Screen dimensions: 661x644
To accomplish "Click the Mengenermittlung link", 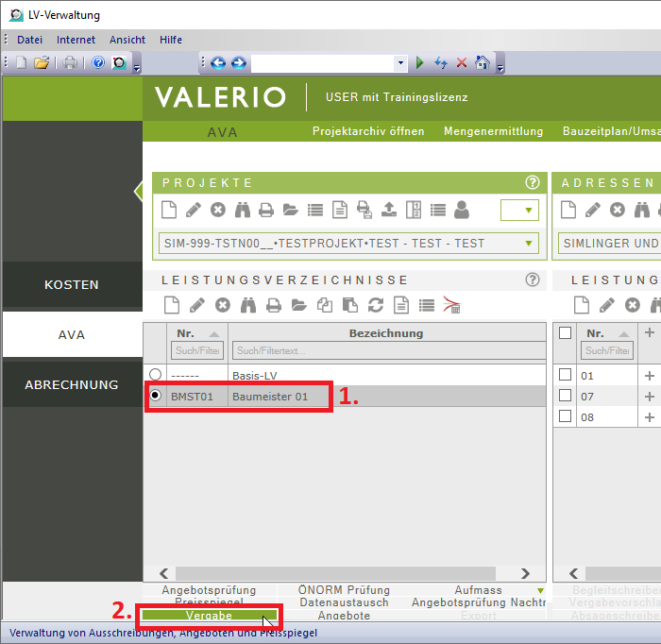I will coord(493,131).
